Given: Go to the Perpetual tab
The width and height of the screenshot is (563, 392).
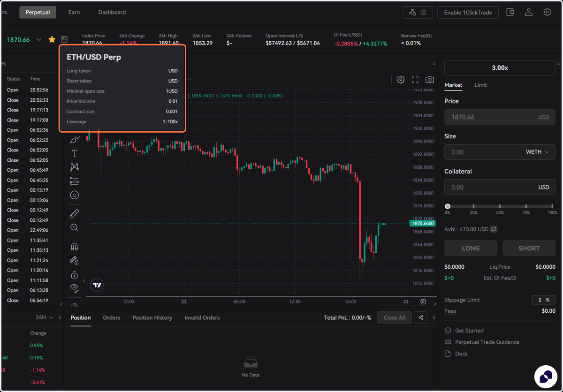Looking at the screenshot, I should 38,12.
